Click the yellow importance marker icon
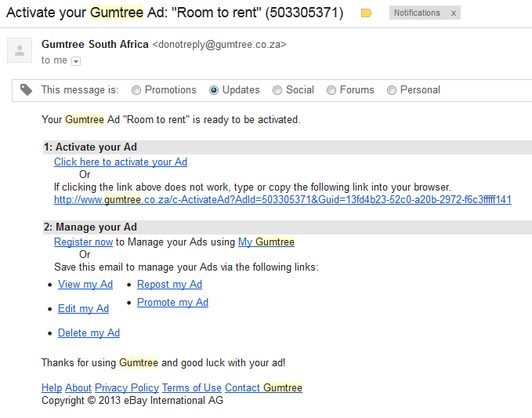Viewport: 532px width, 418px height. 366,13
